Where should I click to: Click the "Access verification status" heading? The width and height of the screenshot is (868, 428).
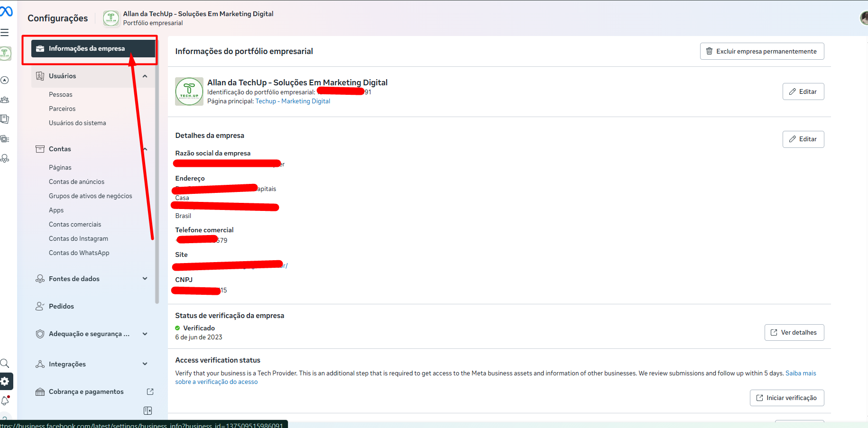218,360
